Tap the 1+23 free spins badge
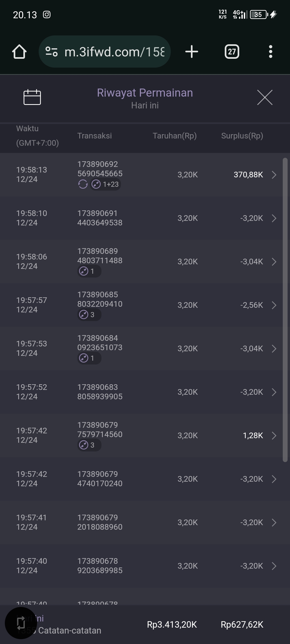The width and height of the screenshot is (290, 644). pyautogui.click(x=105, y=184)
